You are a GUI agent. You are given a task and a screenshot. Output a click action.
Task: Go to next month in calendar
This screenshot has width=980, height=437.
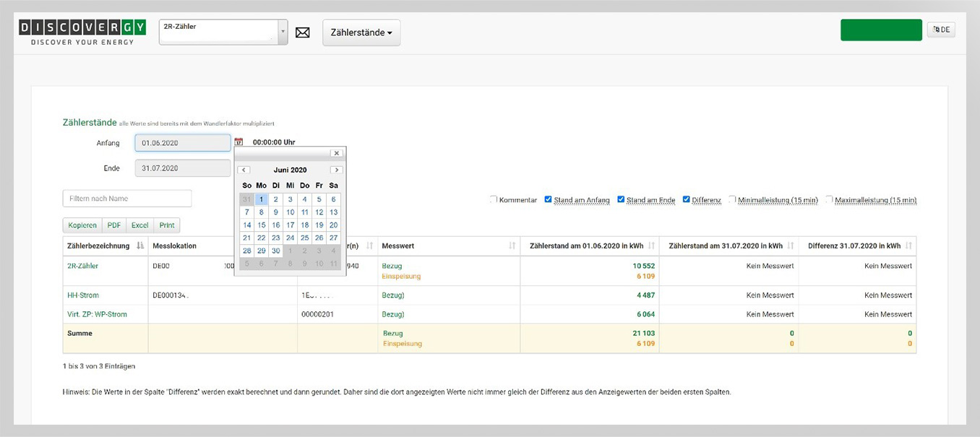336,170
